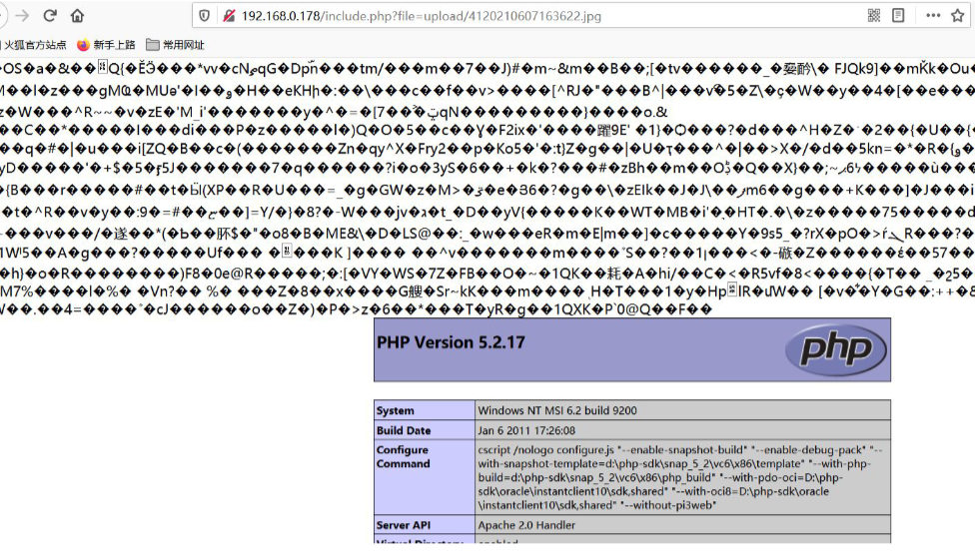Click the System row label
Viewport: 975px width, 560px height.
[396, 410]
